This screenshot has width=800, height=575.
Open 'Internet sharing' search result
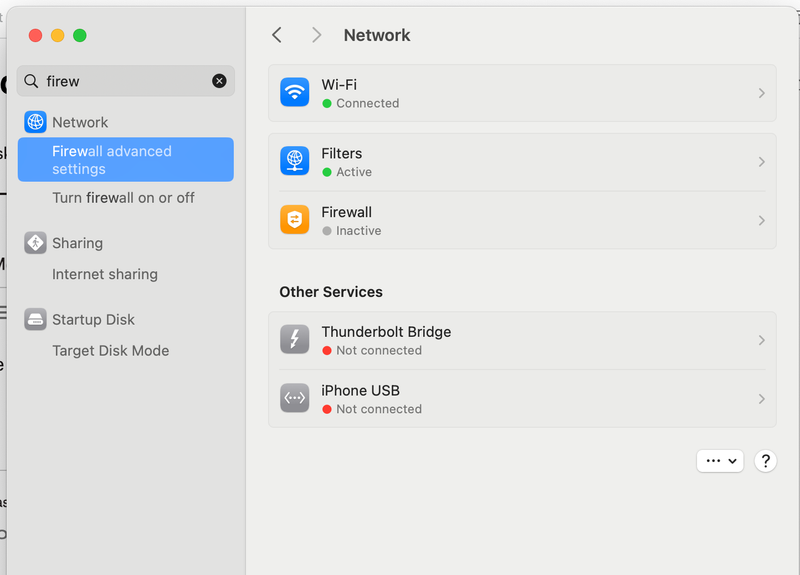(105, 274)
